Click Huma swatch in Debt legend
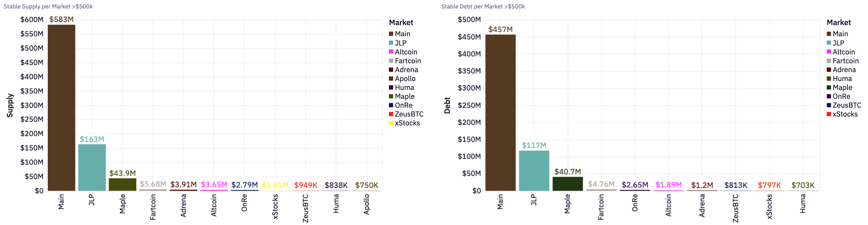Viewport: 868px width, 225px height. (x=829, y=79)
